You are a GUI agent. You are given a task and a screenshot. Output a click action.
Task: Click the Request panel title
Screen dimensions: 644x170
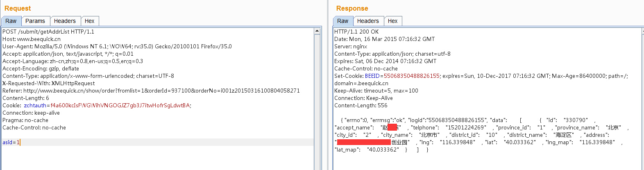tap(18, 8)
